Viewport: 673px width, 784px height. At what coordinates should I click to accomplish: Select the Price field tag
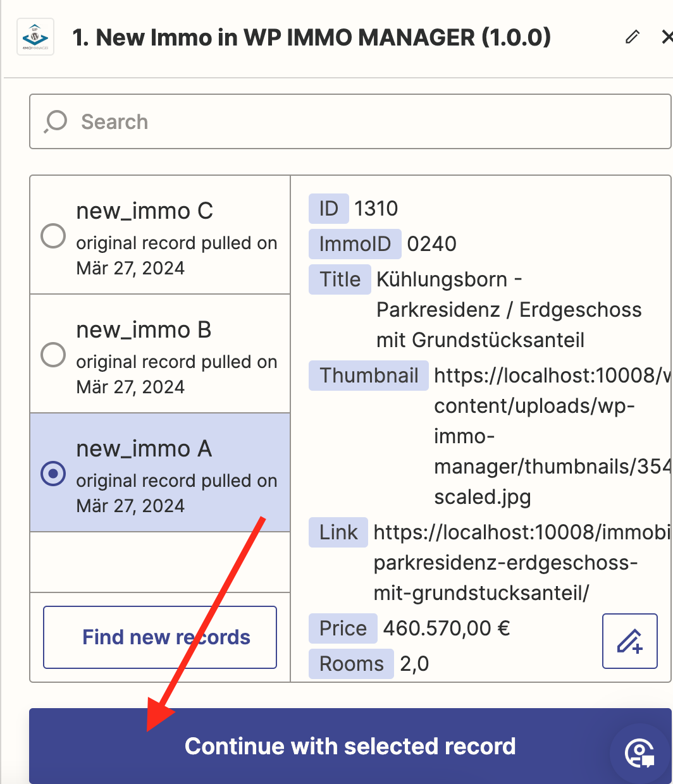click(343, 628)
